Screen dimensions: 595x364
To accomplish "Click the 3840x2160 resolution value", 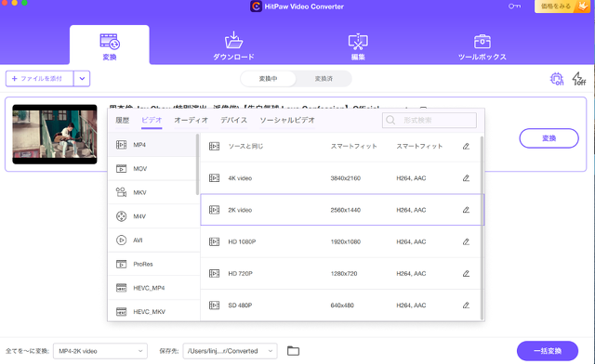I will tap(345, 178).
